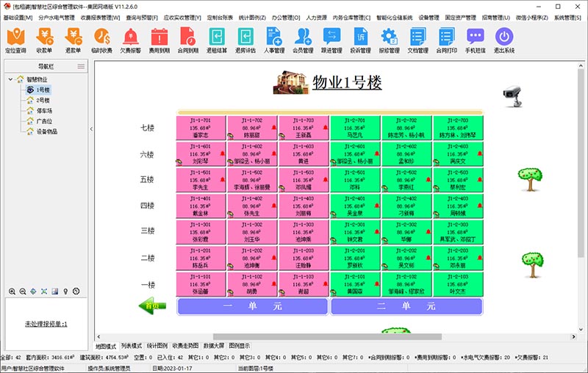Open 报修管理 repair management
Image resolution: width=588 pixels, height=373 pixels.
pos(389,40)
